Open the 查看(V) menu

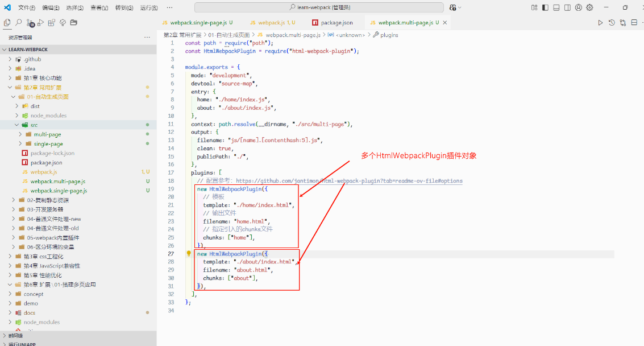pos(99,8)
